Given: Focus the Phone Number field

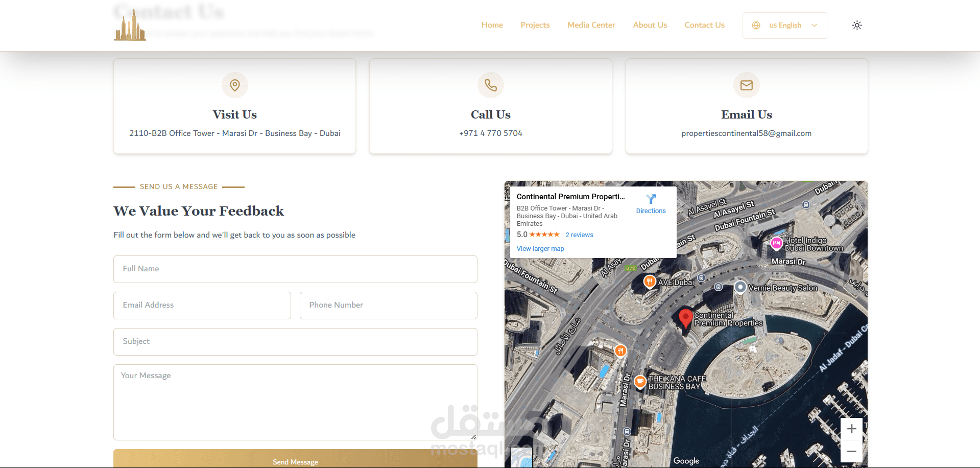Looking at the screenshot, I should click(x=389, y=306).
